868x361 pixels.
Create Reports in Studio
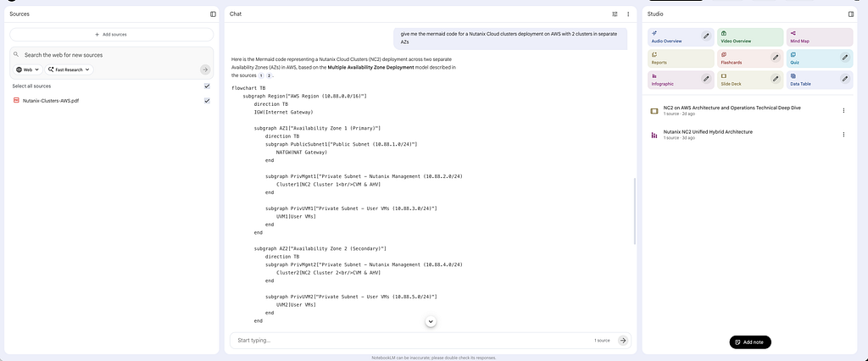681,58
